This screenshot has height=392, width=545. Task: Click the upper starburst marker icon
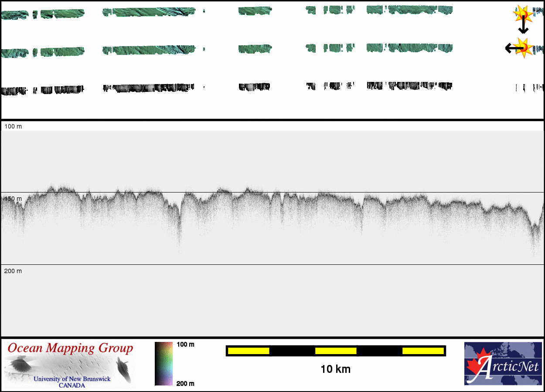[522, 14]
